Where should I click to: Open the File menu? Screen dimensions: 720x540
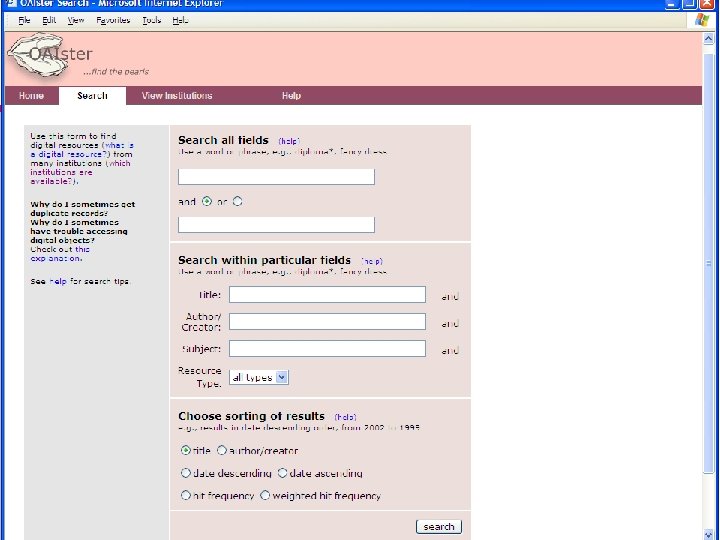[x=24, y=20]
